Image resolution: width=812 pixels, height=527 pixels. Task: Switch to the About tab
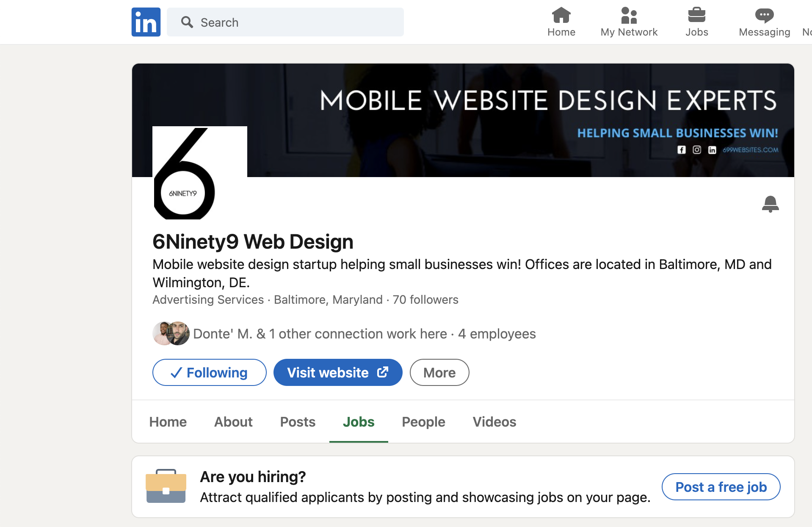(x=233, y=422)
